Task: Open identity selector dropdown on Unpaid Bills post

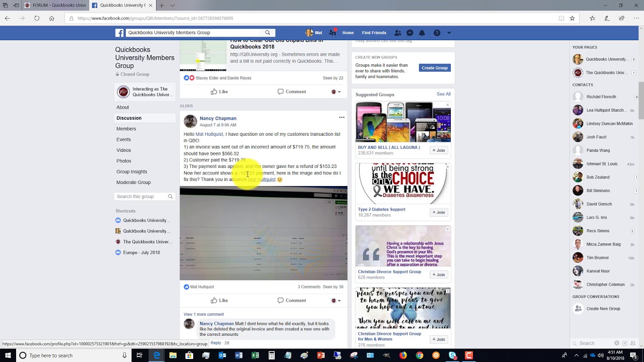Action: tap(336, 92)
